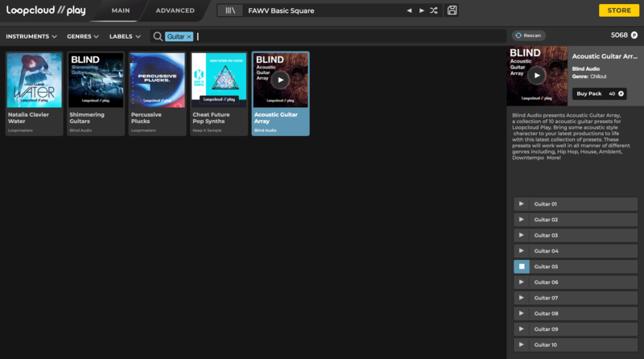Screen dimensions: 644x359
Task: Play preview on Acoustic Guitar Array tile
Action: (x=280, y=80)
